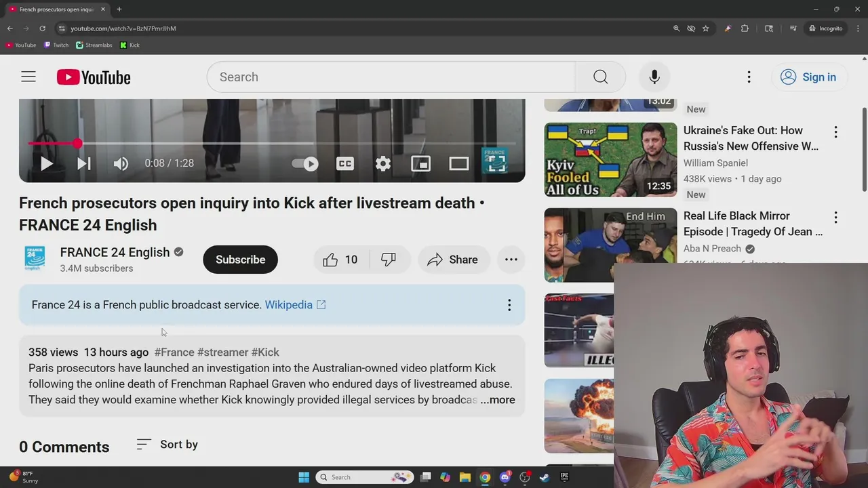
Task: Open the Twitch bookmark
Action: tap(56, 45)
